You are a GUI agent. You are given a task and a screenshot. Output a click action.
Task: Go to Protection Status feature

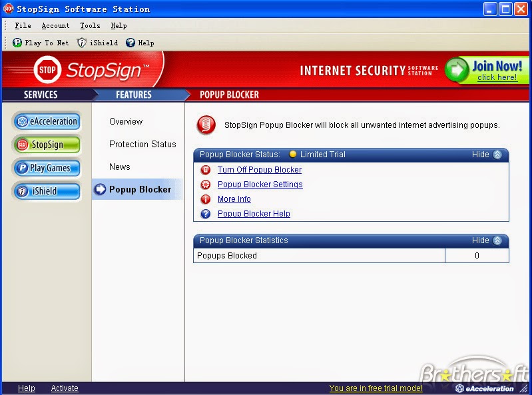click(x=142, y=145)
